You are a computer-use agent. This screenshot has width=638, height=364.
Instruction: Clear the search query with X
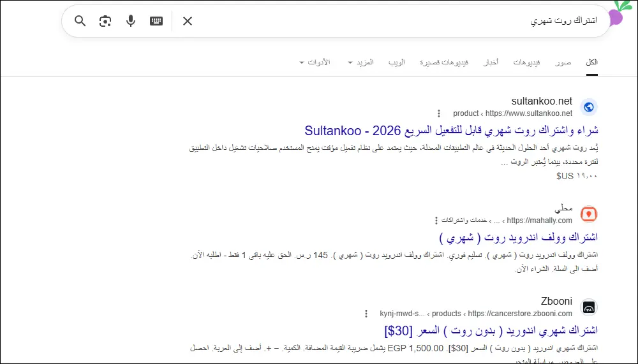[188, 21]
